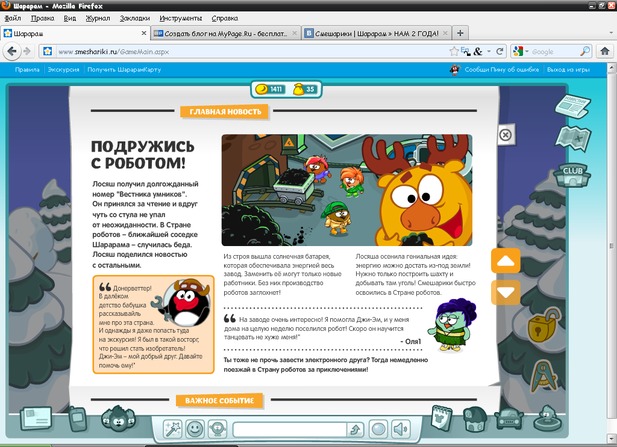Open the notepad calendar icon
The height and width of the screenshot is (447, 617).
[x=442, y=419]
